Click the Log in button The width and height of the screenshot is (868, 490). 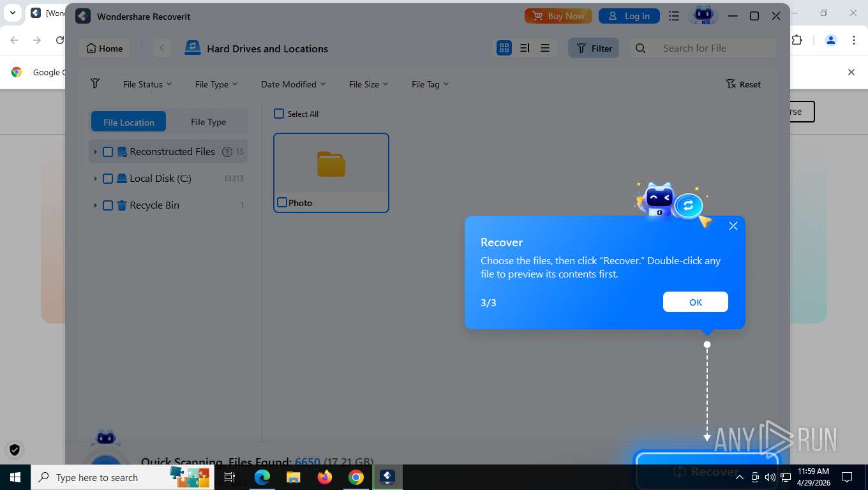pos(629,16)
